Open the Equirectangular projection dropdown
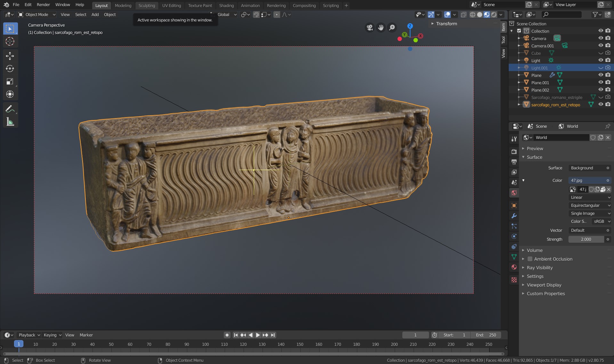Viewport: 614px width, 364px height. 590,205
